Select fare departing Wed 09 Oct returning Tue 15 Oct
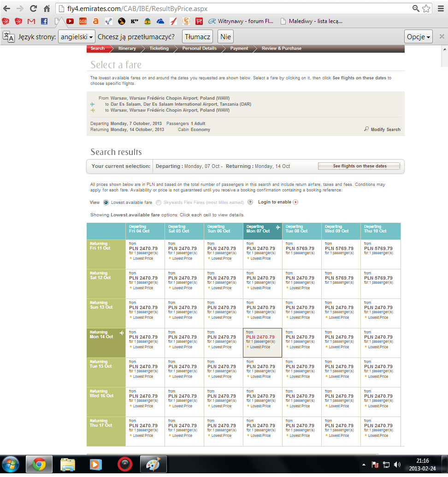Screen dimensions: 448x477 341,372
